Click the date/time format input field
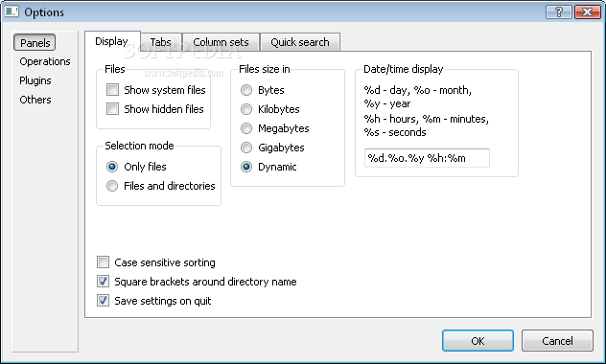This screenshot has height=364, width=606. tap(427, 158)
